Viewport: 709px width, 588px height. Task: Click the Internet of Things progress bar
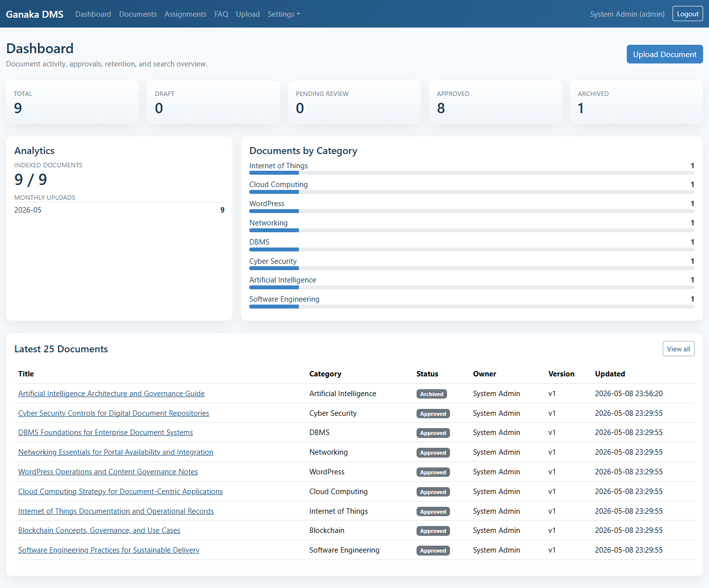tap(472, 173)
